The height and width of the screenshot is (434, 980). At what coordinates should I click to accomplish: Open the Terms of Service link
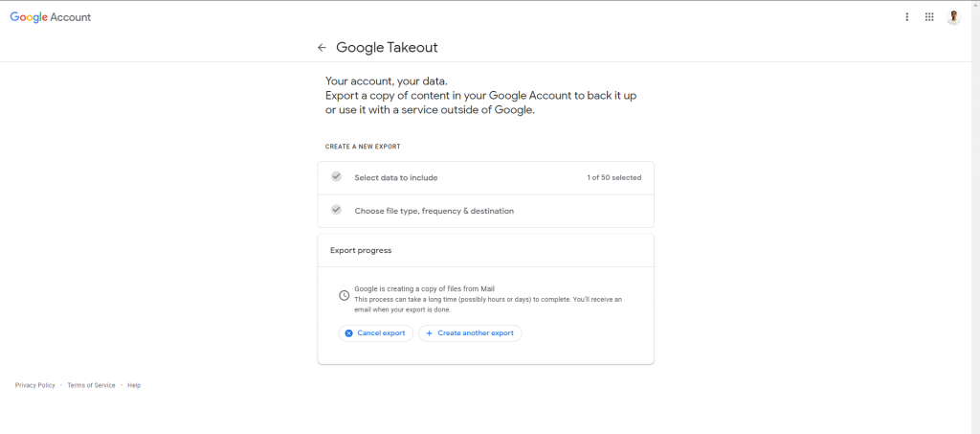click(91, 385)
